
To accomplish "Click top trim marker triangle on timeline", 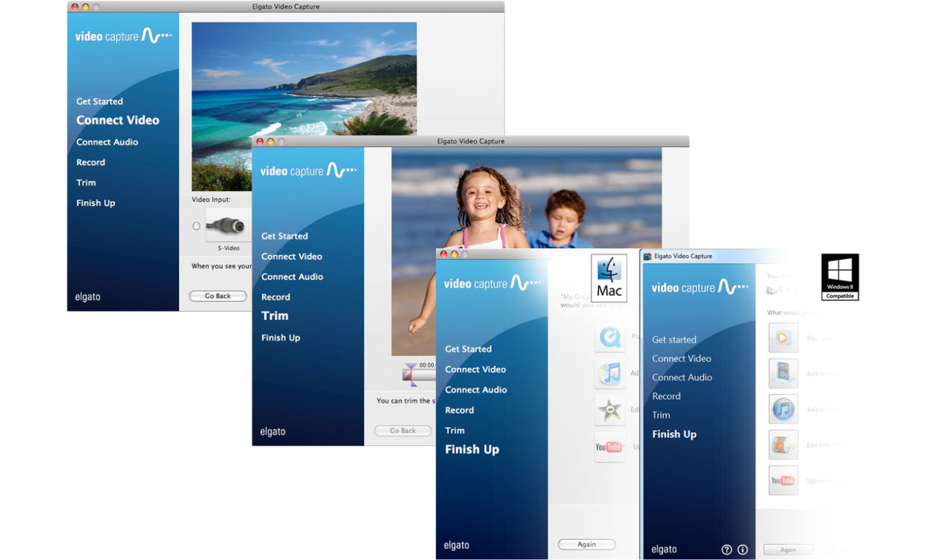I will [x=410, y=367].
